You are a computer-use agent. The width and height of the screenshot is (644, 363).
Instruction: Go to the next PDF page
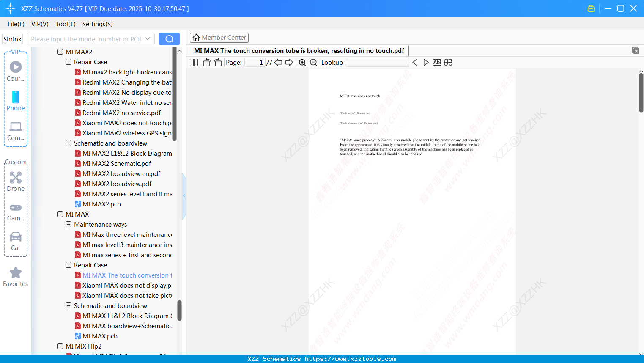pyautogui.click(x=289, y=63)
